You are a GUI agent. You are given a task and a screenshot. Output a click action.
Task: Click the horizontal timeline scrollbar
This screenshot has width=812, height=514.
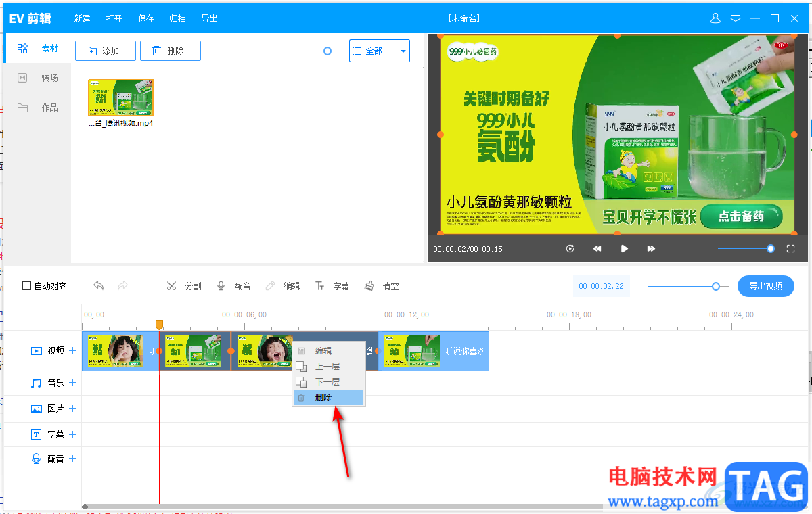(342, 506)
